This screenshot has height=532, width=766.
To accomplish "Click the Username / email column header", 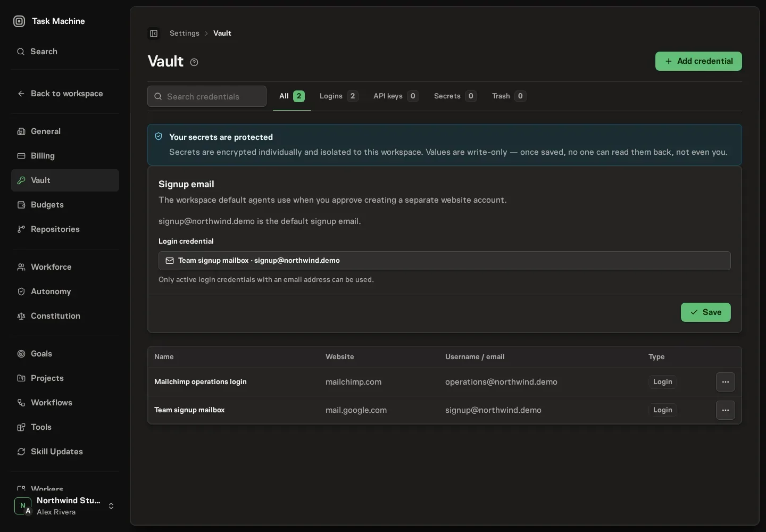I will (x=475, y=357).
